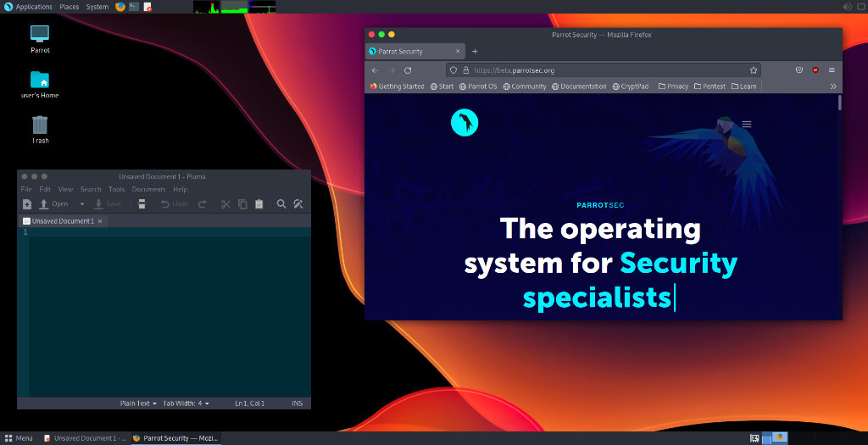Screen dimensions: 868x445
Task: Bookmark this page with the star icon
Action: click(753, 70)
